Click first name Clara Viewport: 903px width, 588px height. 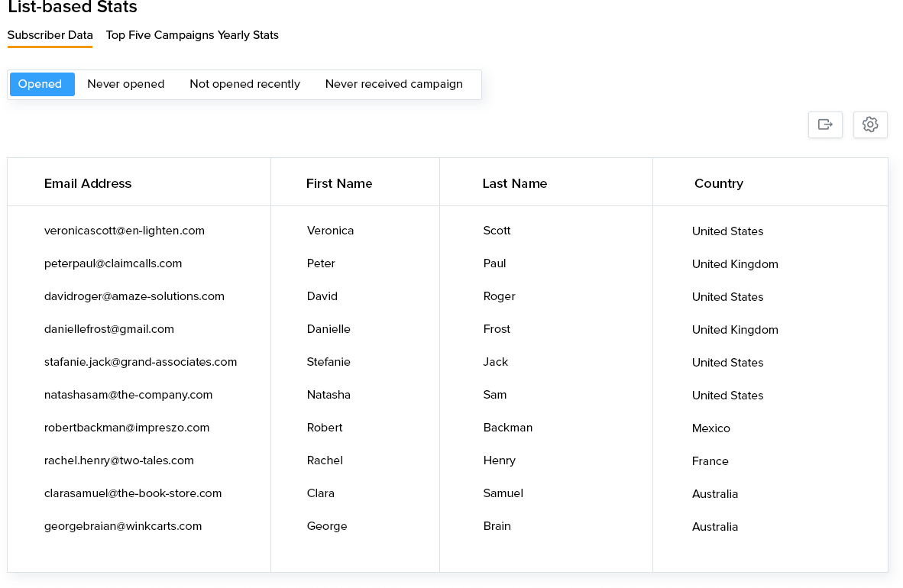pos(321,493)
